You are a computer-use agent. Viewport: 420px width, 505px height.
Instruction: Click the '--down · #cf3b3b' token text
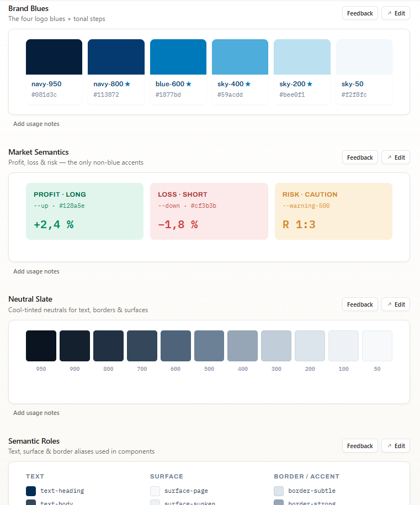[187, 206]
